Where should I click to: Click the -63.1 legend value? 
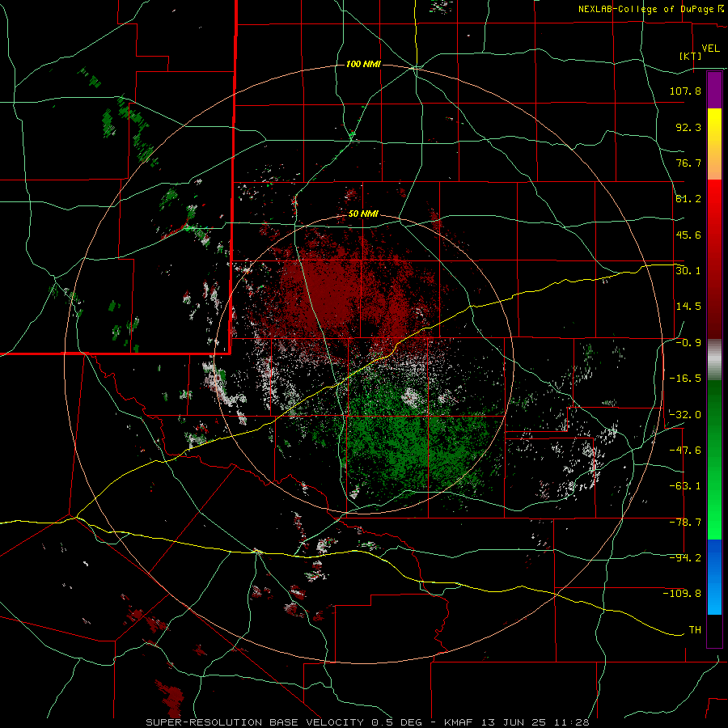(685, 486)
